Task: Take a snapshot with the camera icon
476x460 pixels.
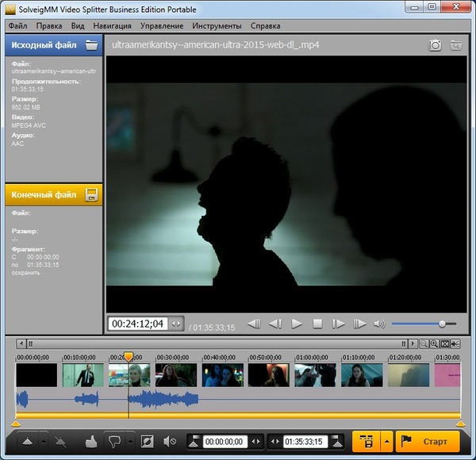Action: click(x=435, y=45)
